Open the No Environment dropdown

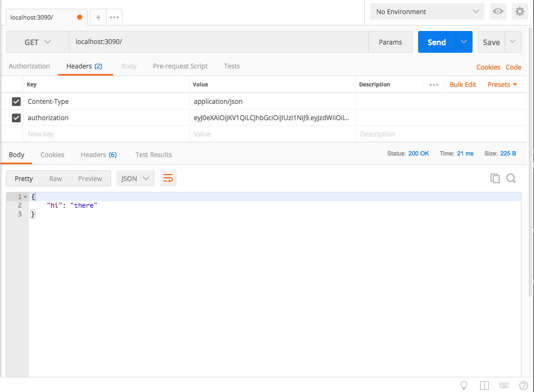426,11
